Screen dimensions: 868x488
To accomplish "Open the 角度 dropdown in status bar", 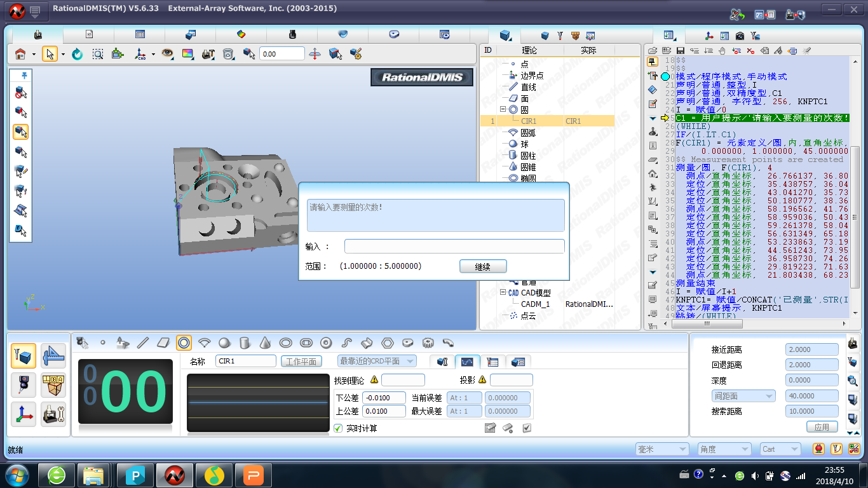I will tap(724, 449).
